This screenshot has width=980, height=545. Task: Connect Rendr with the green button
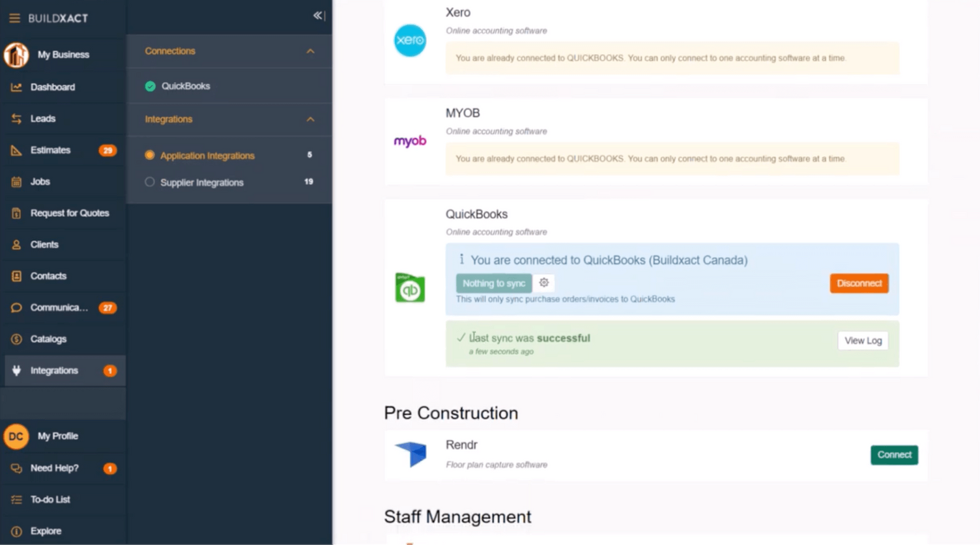[x=894, y=454]
